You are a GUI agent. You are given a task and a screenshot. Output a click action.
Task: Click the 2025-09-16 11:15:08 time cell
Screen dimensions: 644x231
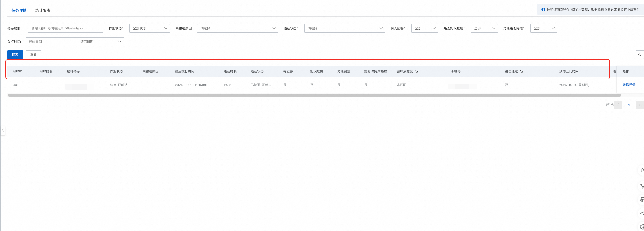191,85
